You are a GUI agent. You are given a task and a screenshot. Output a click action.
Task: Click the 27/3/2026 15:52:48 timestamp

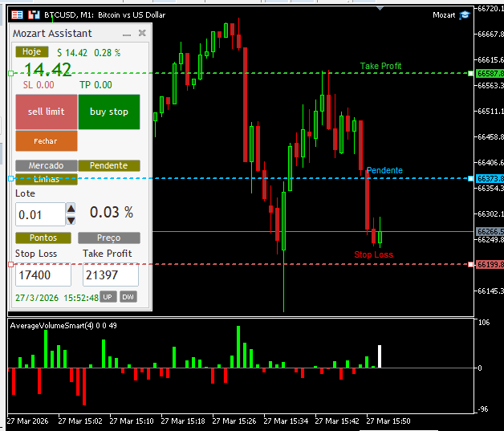57,298
